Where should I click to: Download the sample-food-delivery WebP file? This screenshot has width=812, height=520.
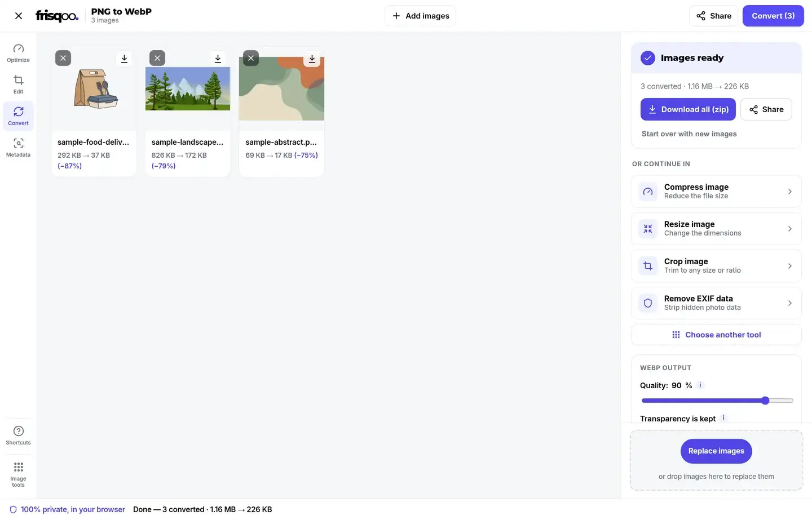click(124, 58)
